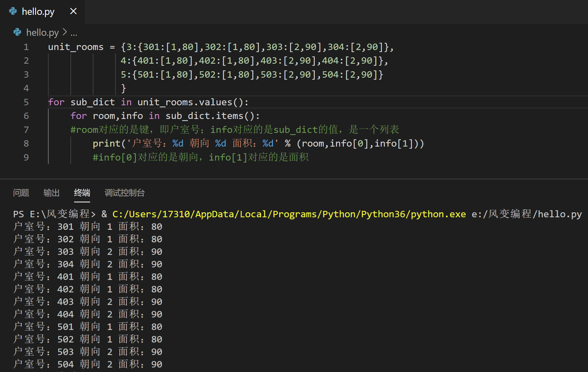Click e:/风变编程/hello.py path in terminal

(x=527, y=214)
